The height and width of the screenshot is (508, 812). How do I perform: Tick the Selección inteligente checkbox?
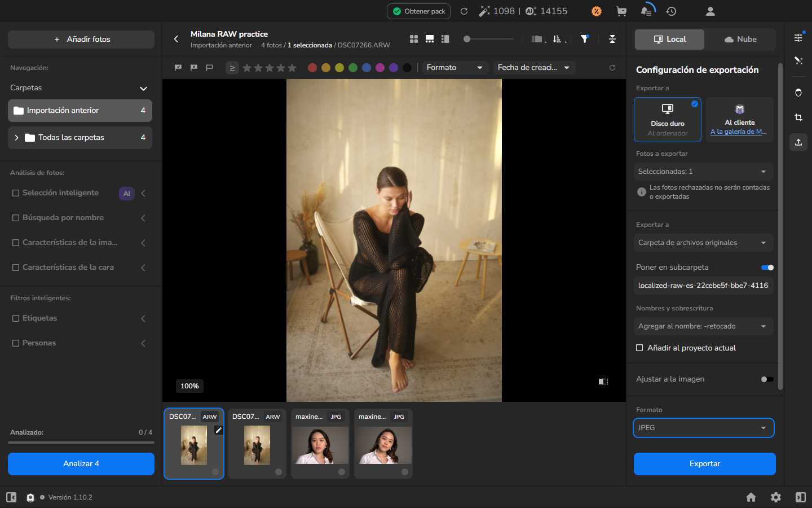(x=16, y=193)
